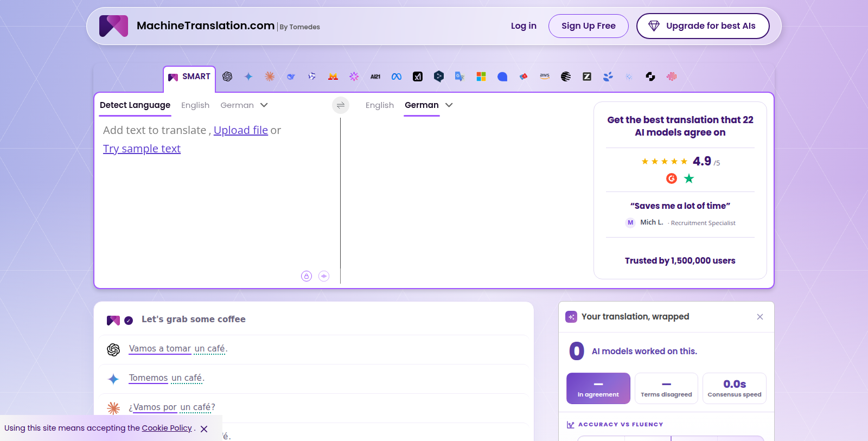The width and height of the screenshot is (868, 441).
Task: Select the Claude orange starburst icon in the model tab row
Action: pos(270,76)
